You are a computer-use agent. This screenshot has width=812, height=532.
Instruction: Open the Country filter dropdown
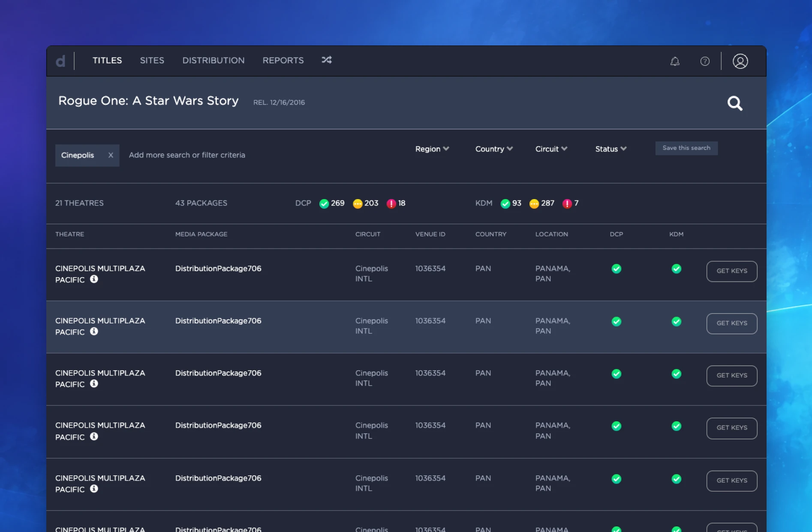tap(494, 149)
